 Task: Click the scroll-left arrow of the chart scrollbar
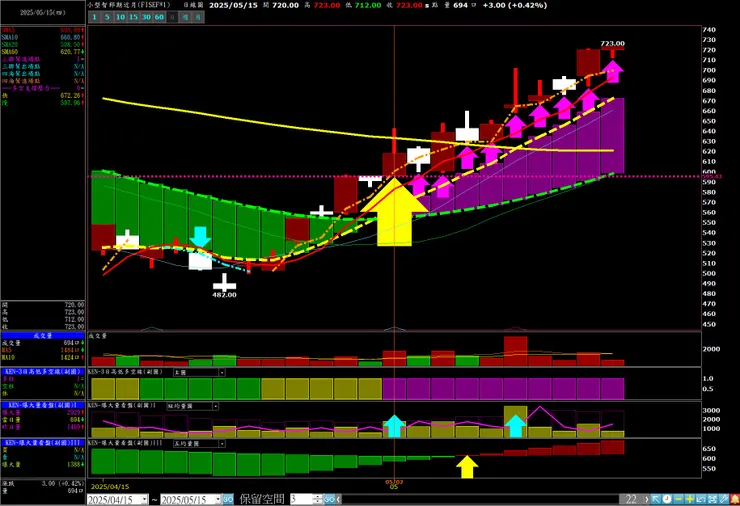(339, 499)
